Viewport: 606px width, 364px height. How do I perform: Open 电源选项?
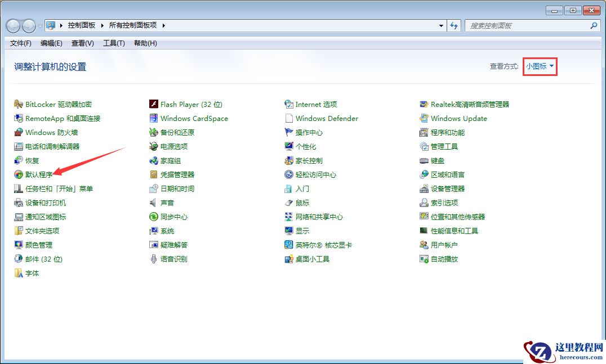point(169,146)
